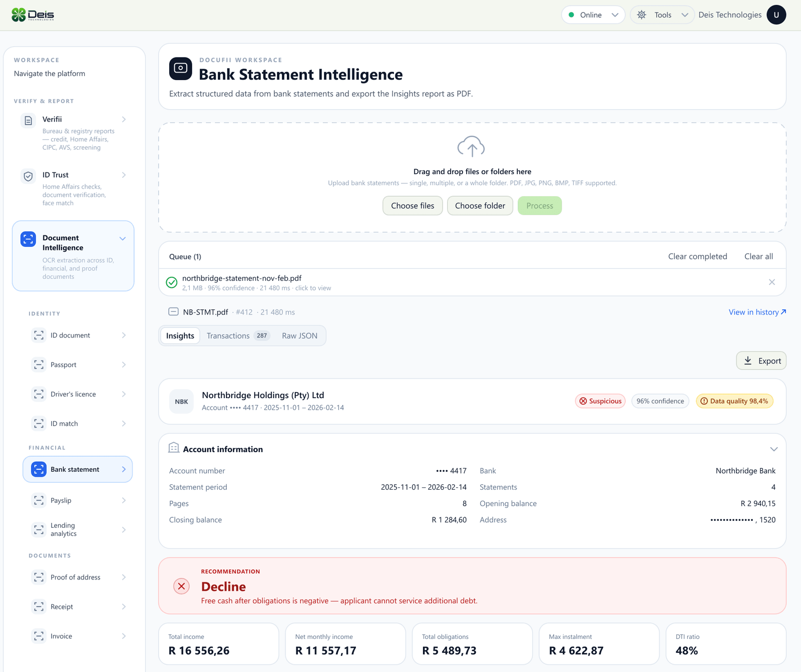
Task: Click the Data quality 98,4% badge
Action: (x=734, y=401)
